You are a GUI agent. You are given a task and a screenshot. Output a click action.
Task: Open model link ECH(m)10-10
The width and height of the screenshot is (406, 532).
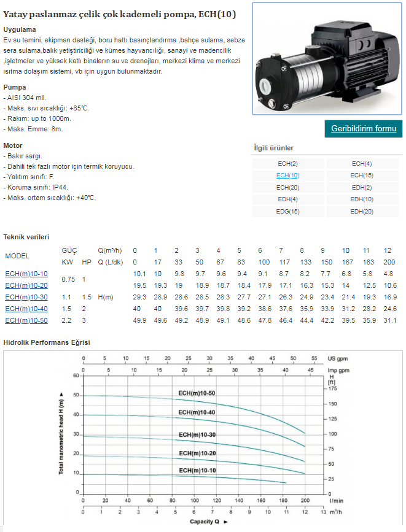(26, 274)
